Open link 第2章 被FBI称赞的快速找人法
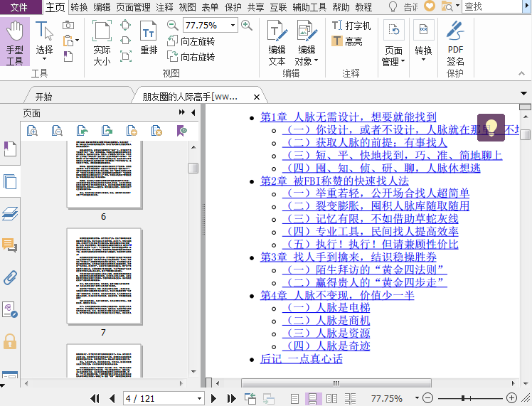 (334, 181)
